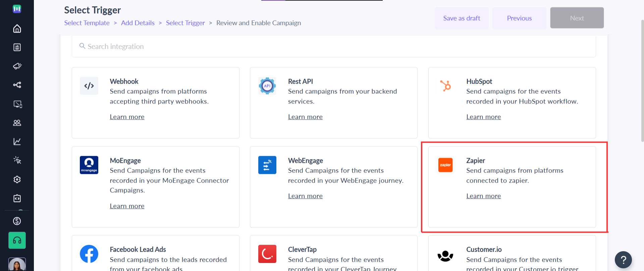Click the Select Trigger page heading
Viewport: 644px width, 271px height.
pos(93,10)
